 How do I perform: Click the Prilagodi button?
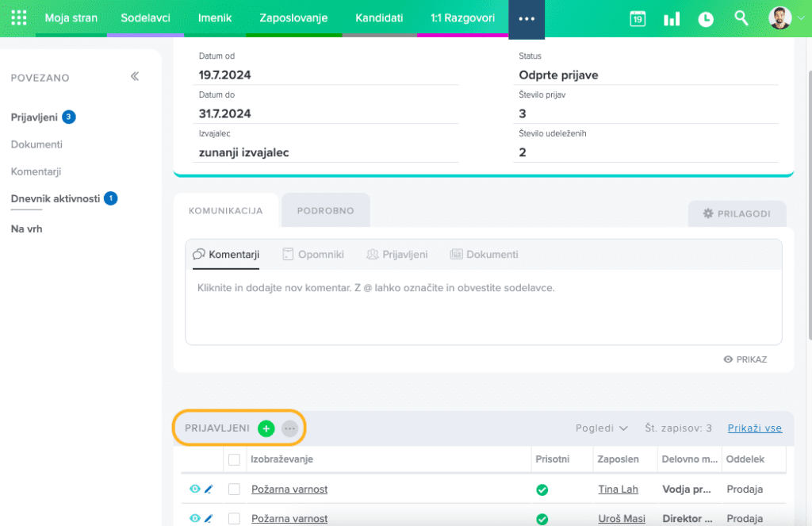737,213
